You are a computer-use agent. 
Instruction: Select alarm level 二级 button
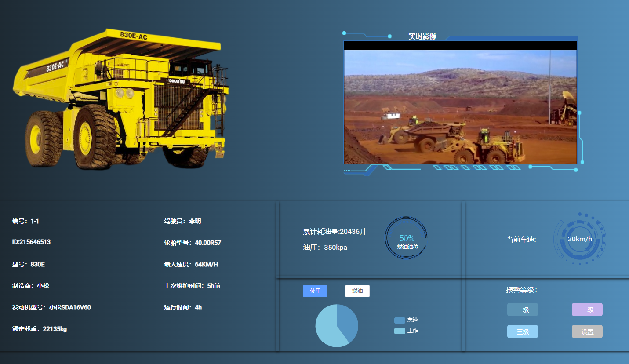(587, 309)
